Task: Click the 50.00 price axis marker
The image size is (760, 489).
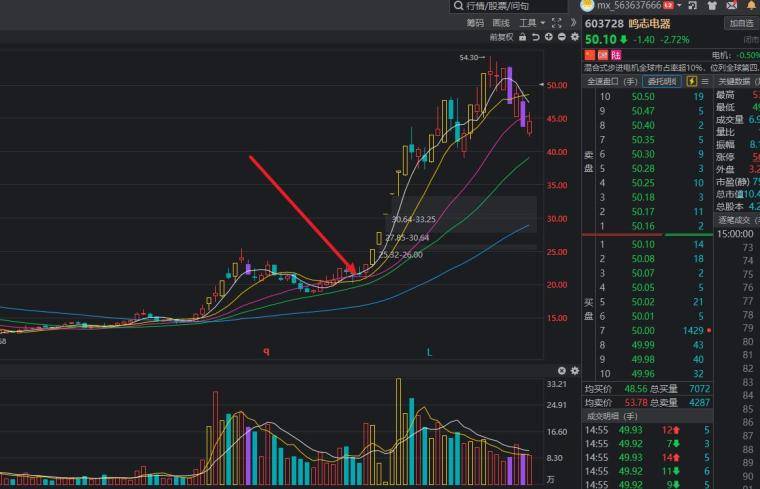Action: (x=556, y=85)
